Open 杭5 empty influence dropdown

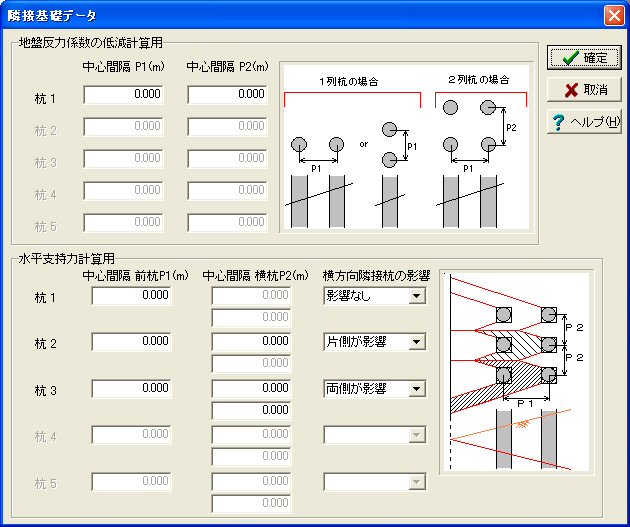click(417, 482)
